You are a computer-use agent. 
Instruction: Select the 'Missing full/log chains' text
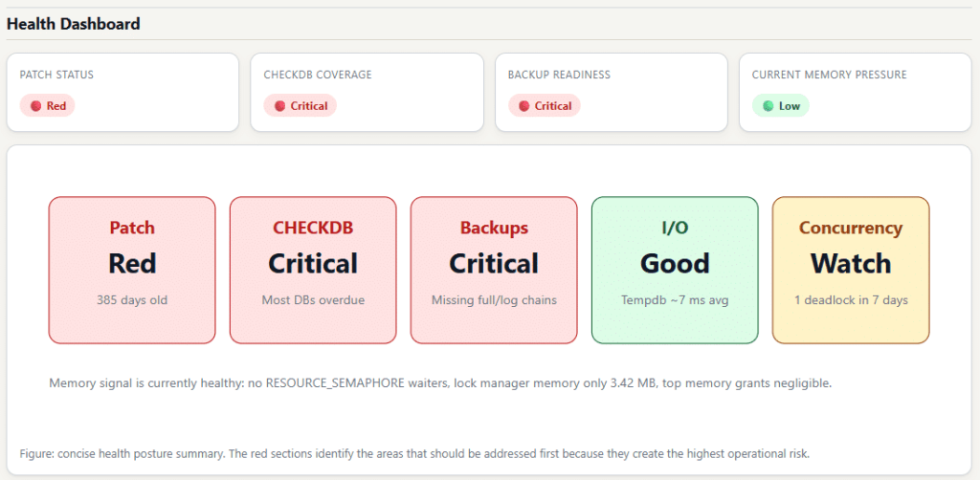(x=494, y=300)
